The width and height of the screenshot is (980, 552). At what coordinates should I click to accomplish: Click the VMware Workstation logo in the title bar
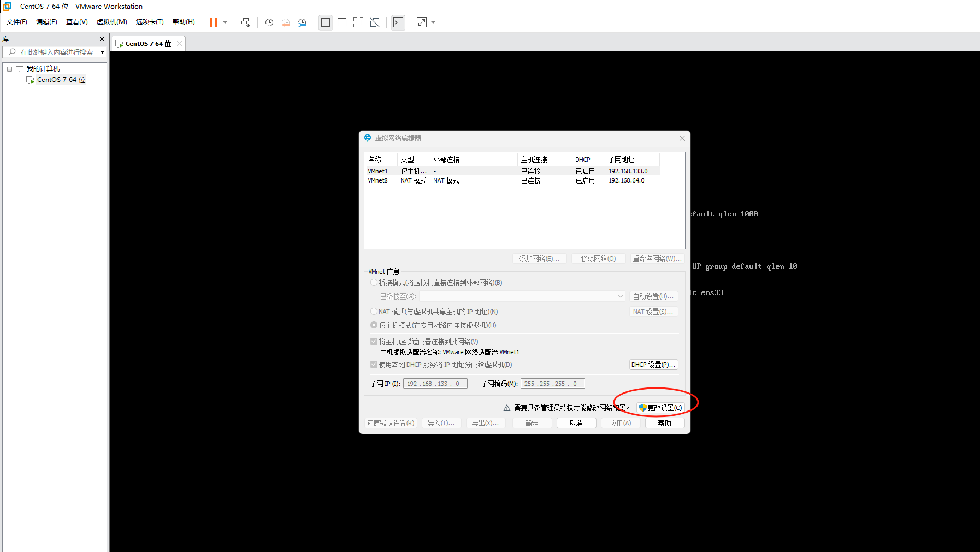tap(7, 7)
